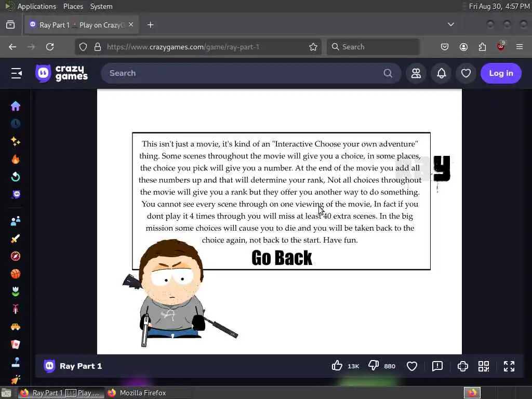Open Adventure compass icon in sidebar
This screenshot has height=399, width=532.
(x=15, y=256)
